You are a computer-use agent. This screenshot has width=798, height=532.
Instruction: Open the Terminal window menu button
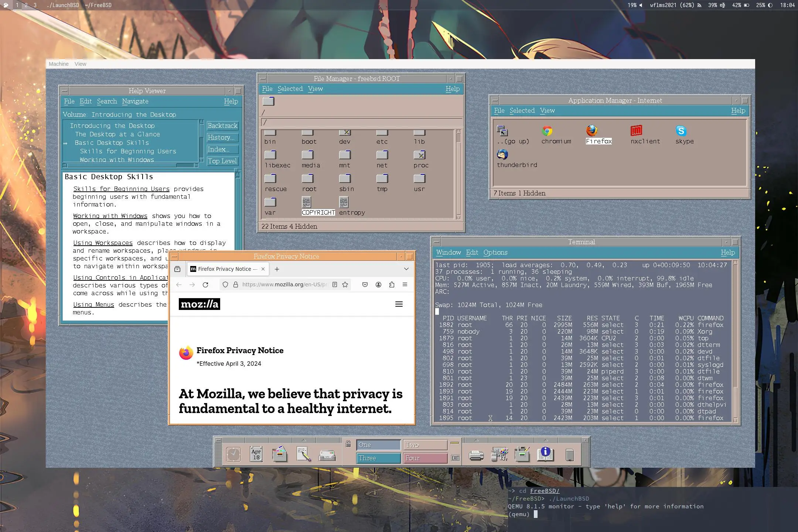click(437, 242)
